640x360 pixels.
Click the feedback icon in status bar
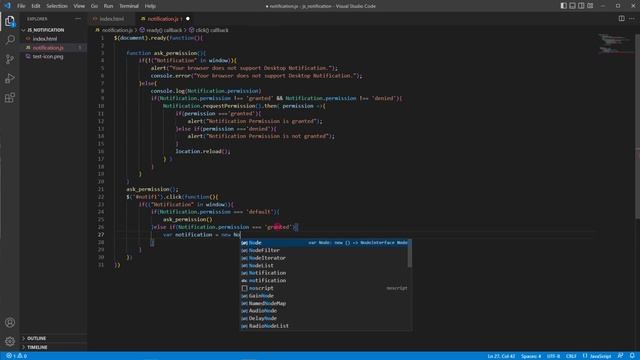[620, 356]
